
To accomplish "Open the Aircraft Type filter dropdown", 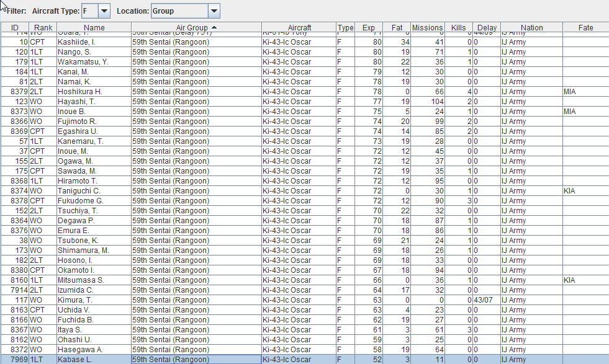I will (104, 11).
